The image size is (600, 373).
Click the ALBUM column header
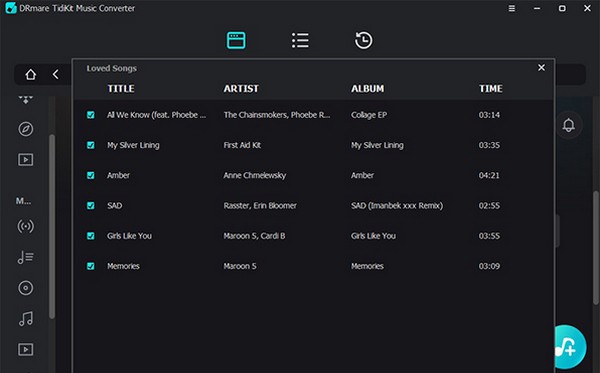(368, 89)
